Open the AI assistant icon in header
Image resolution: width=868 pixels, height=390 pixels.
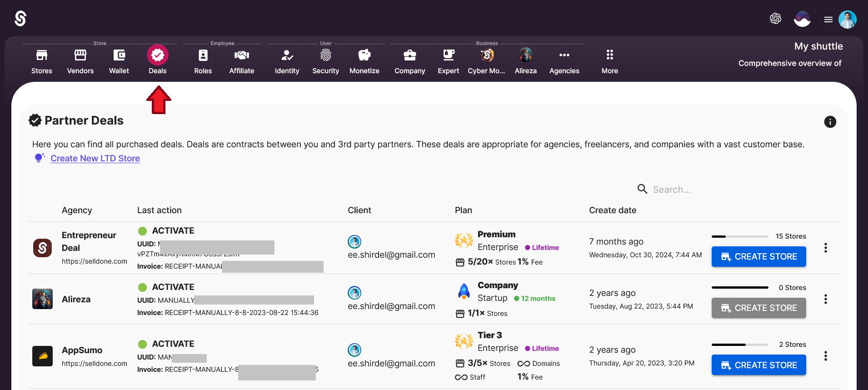point(775,19)
